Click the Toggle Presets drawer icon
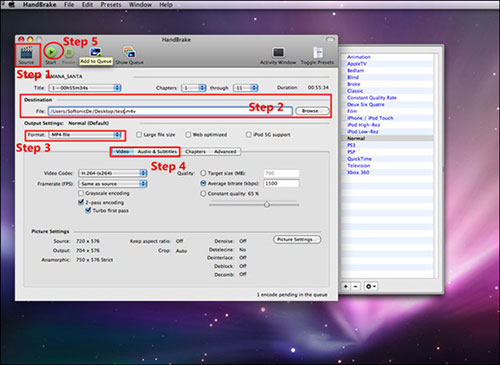The image size is (500, 365). point(318,52)
